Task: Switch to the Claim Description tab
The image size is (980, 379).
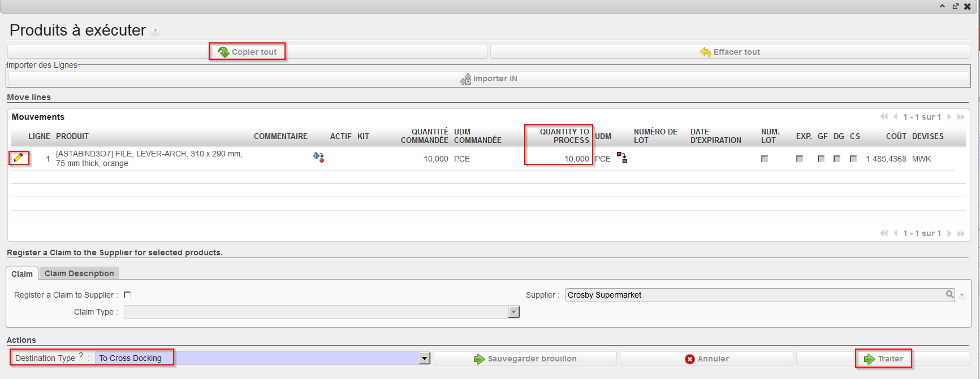Action: 79,273
